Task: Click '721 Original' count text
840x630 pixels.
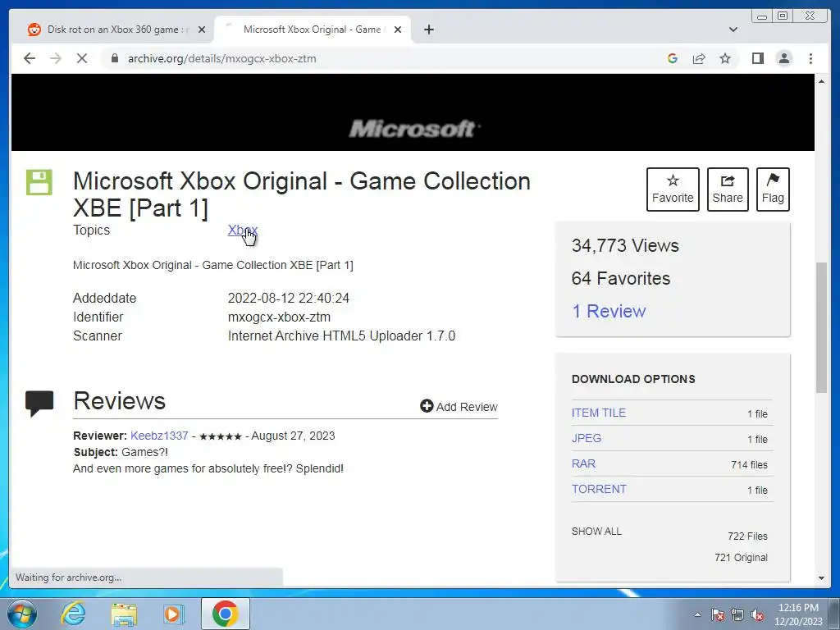Action: [x=741, y=558]
